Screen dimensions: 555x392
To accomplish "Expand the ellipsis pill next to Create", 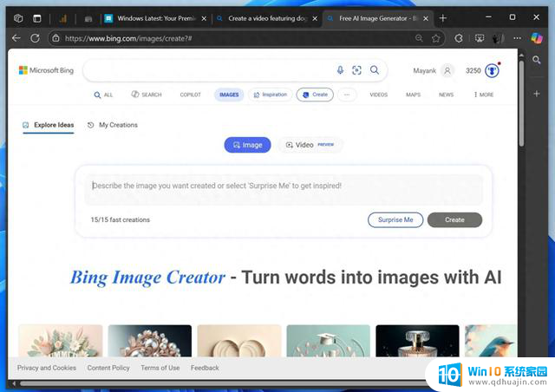I will tap(347, 95).
